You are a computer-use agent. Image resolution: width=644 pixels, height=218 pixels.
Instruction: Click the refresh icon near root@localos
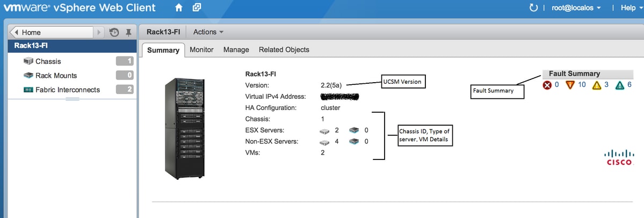click(533, 8)
